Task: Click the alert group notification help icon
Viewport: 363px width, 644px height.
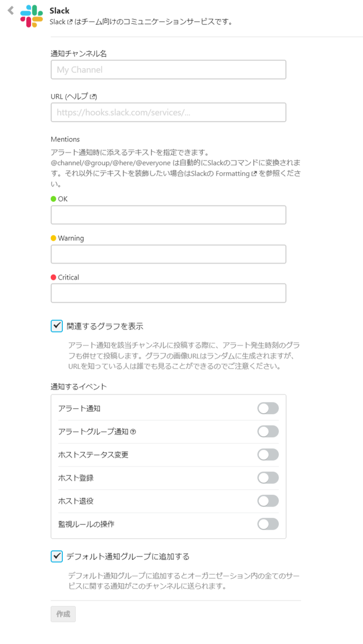Action: tap(133, 432)
